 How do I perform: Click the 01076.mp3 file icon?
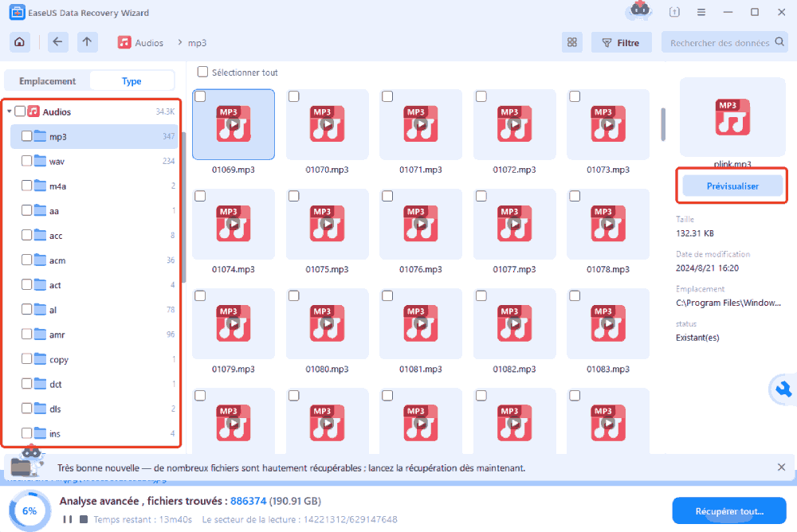coord(420,224)
